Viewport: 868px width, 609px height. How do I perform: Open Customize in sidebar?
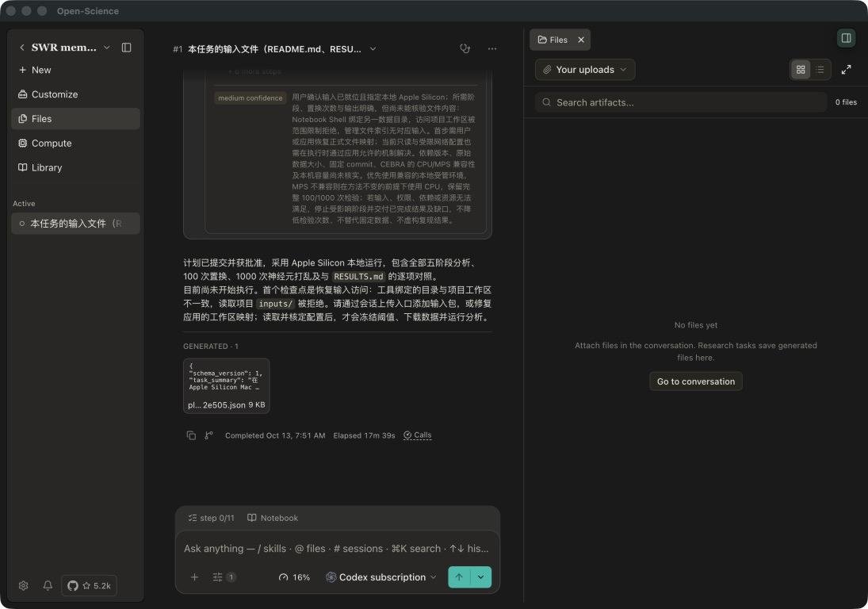(x=75, y=94)
